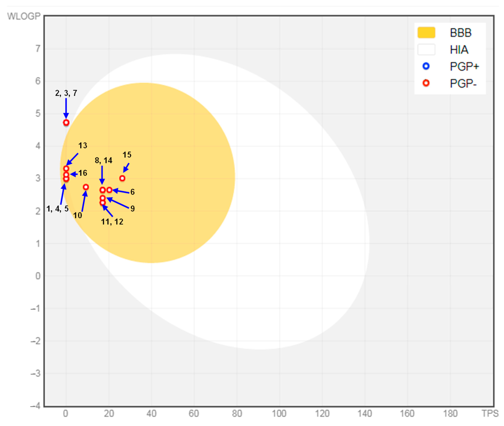The image size is (504, 426).
Task: Click the data point labeled 2, 3, 7
Action: [x=66, y=123]
